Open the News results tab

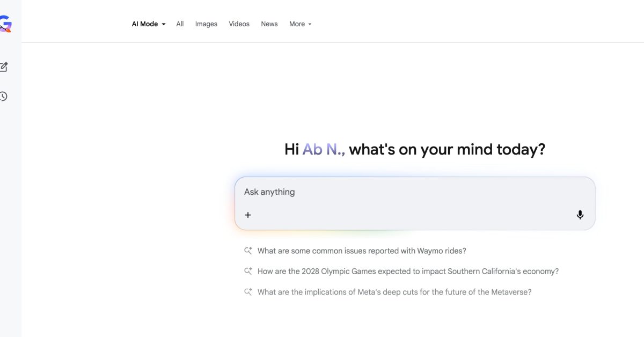click(x=269, y=24)
